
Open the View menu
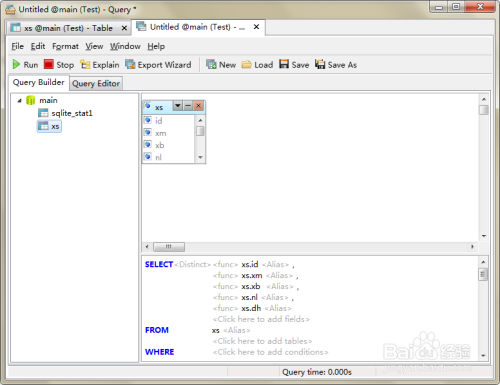tap(94, 46)
